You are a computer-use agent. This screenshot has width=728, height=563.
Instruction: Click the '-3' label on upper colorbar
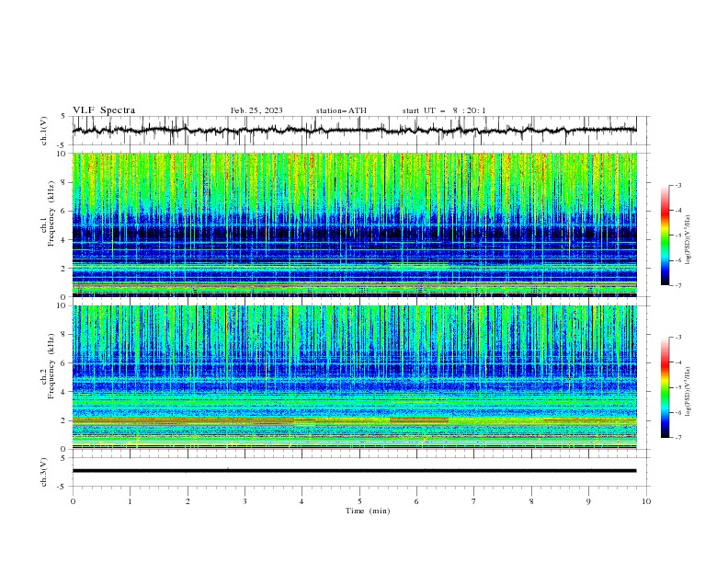coord(677,185)
